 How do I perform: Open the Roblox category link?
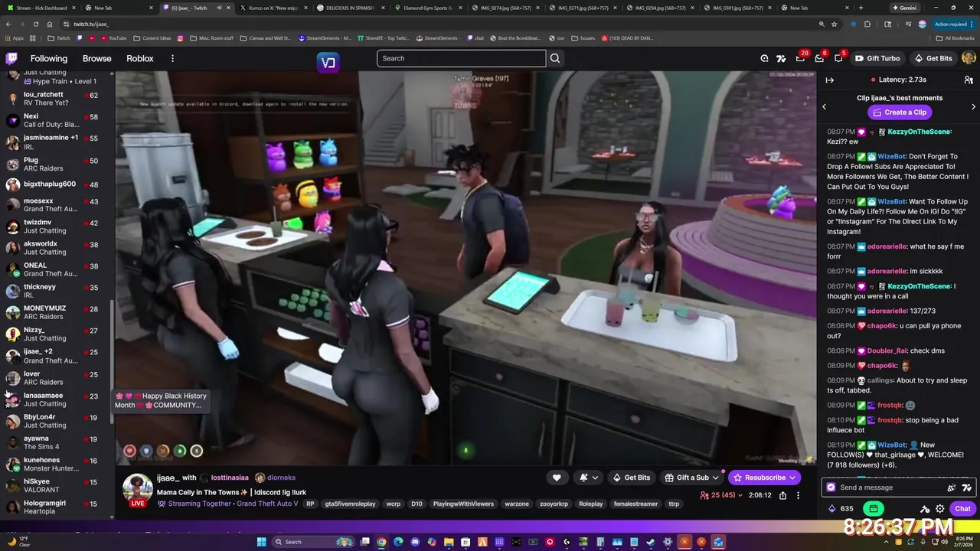pyautogui.click(x=140, y=58)
